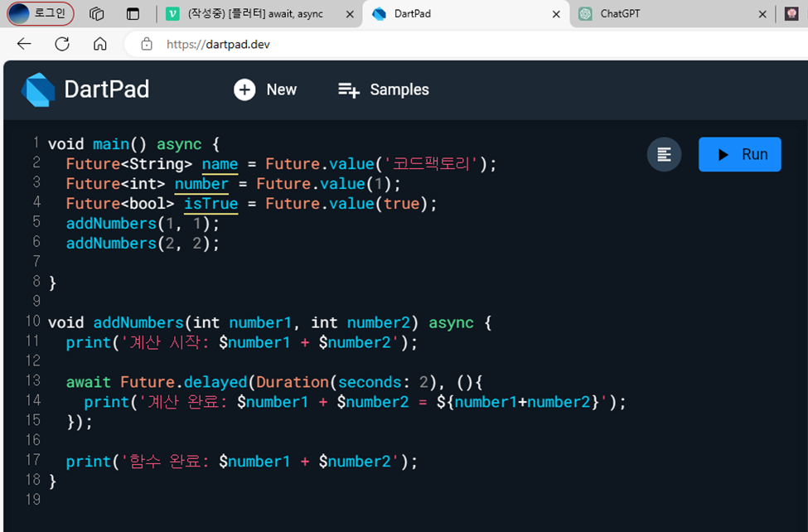Toggle the vertical tabs icon
Image resolution: width=808 pixels, height=532 pixels.
[x=133, y=14]
